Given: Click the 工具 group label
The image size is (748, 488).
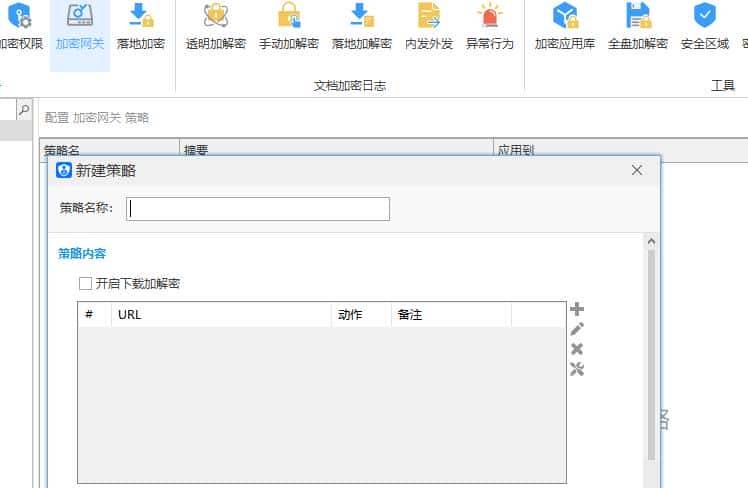Looking at the screenshot, I should click(723, 86).
